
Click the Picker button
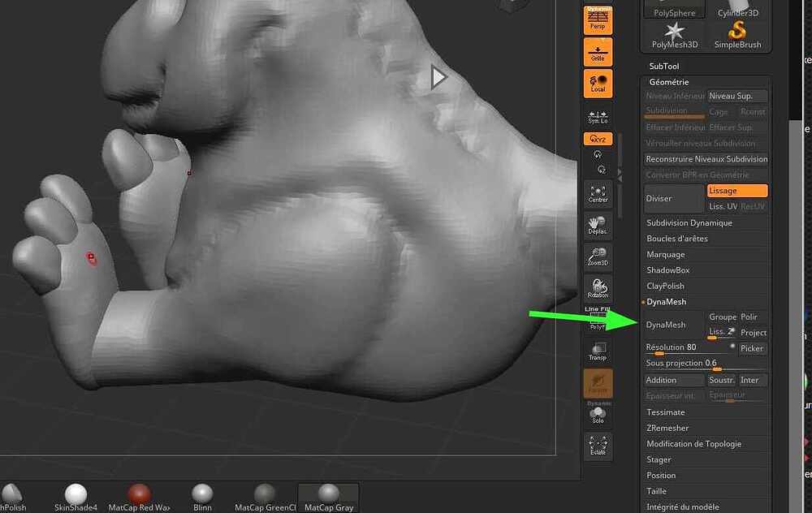coord(754,348)
